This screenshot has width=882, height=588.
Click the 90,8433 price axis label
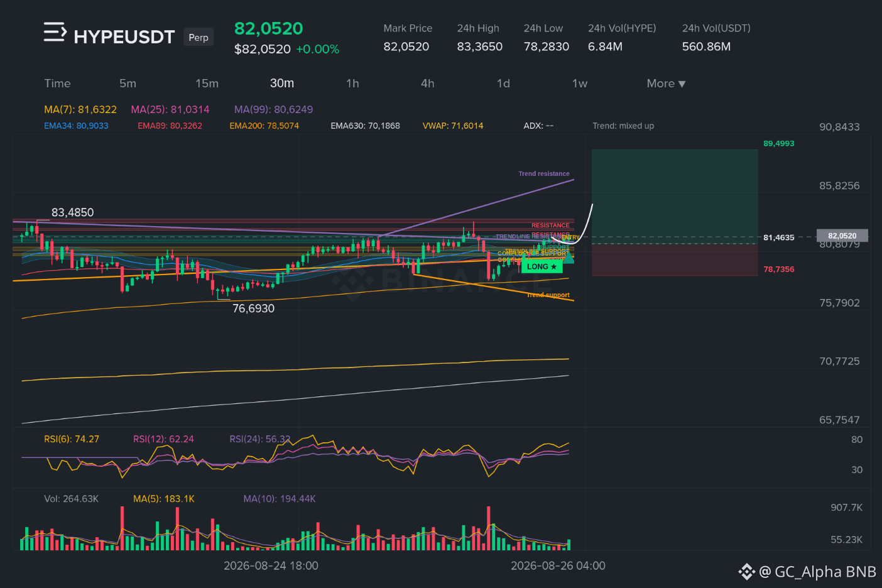[x=839, y=127]
